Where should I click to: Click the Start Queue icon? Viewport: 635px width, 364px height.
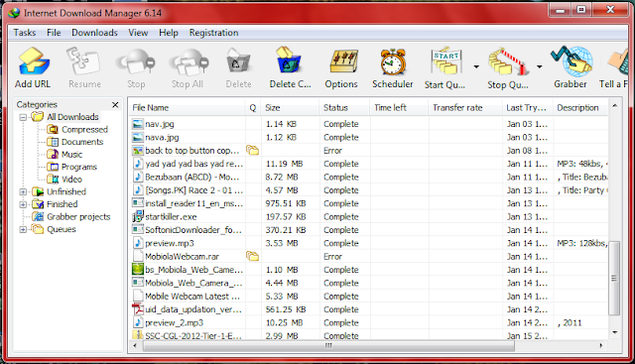click(x=445, y=61)
